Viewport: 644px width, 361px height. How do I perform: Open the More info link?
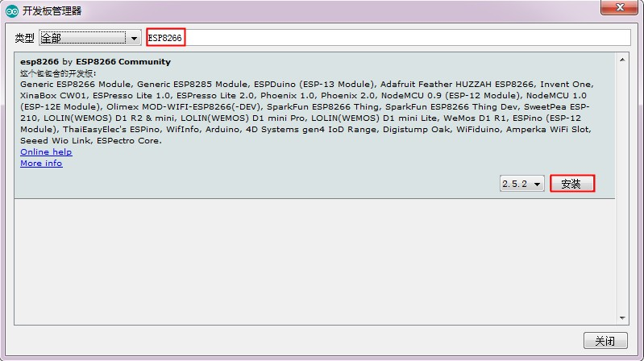point(41,163)
